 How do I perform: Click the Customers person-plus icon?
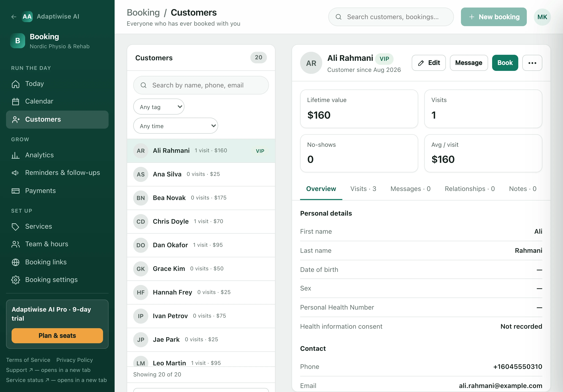(15, 119)
